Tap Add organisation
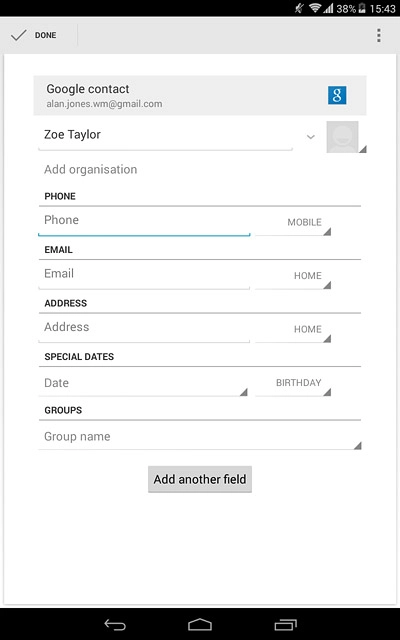 (91, 169)
